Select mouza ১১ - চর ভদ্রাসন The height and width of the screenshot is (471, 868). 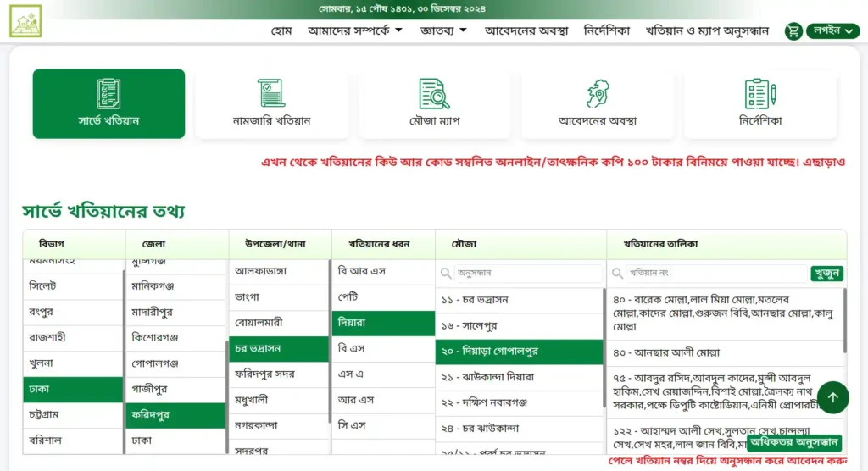click(x=520, y=300)
